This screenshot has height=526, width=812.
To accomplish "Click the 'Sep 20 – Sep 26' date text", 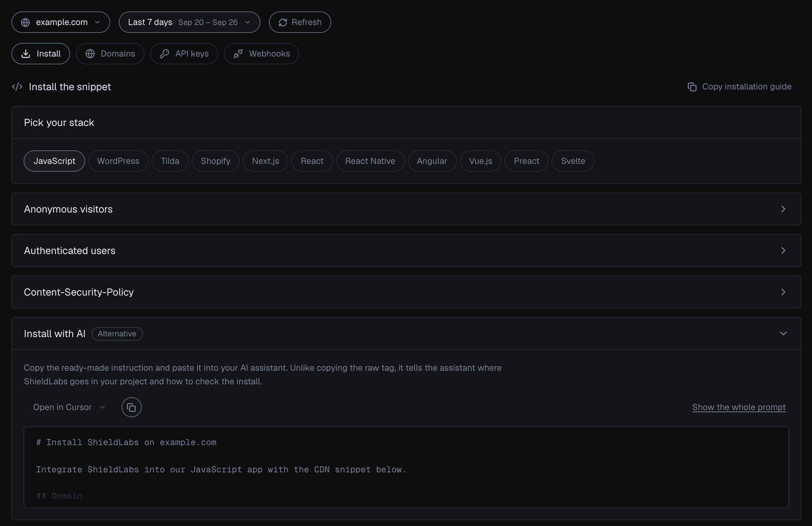I will (x=208, y=22).
